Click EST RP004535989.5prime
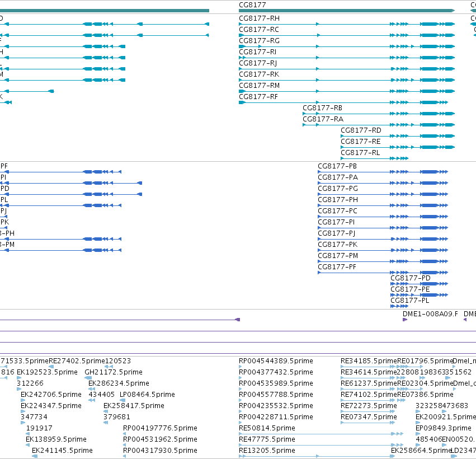 click(x=276, y=383)
